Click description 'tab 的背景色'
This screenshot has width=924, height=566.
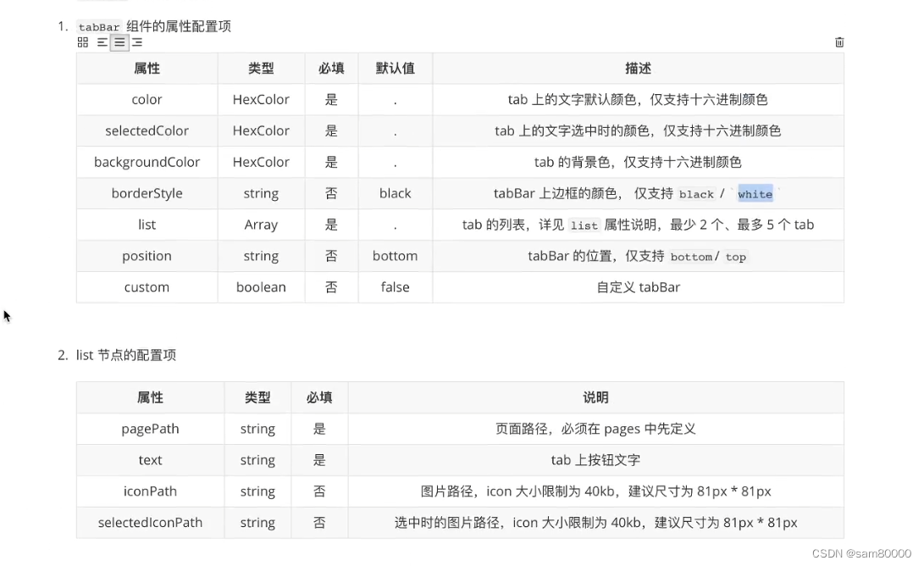(x=572, y=162)
